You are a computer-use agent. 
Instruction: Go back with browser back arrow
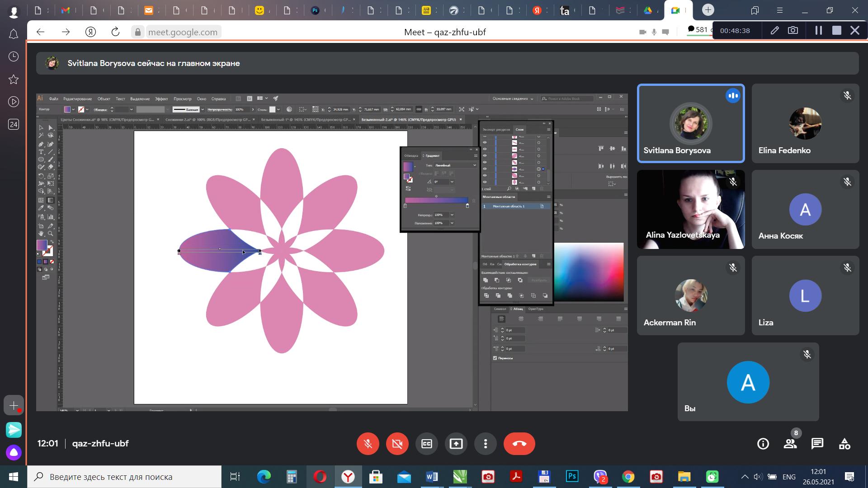point(41,32)
